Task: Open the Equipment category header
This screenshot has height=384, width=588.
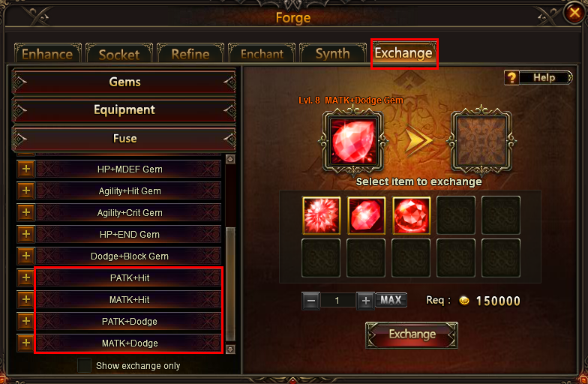Action: pos(124,109)
